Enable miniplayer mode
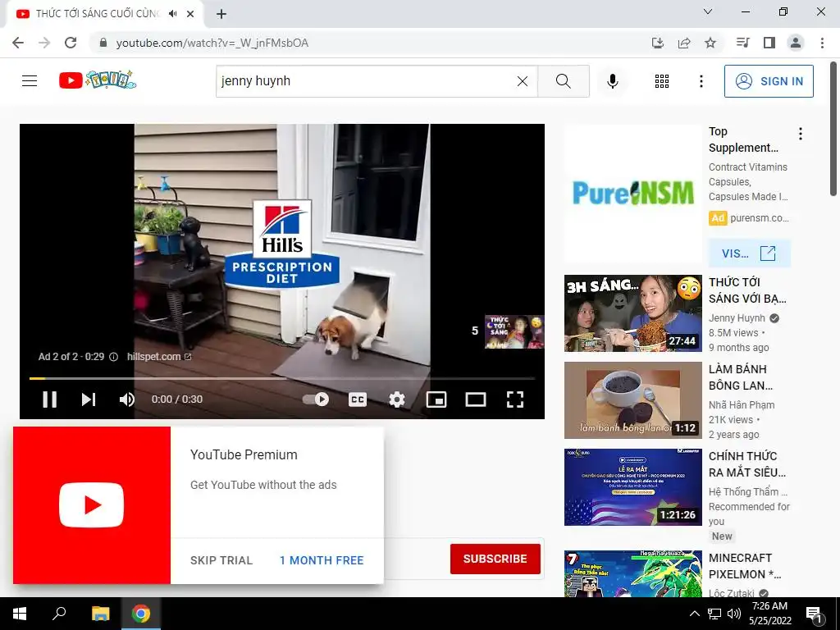This screenshot has height=630, width=840. click(x=436, y=399)
